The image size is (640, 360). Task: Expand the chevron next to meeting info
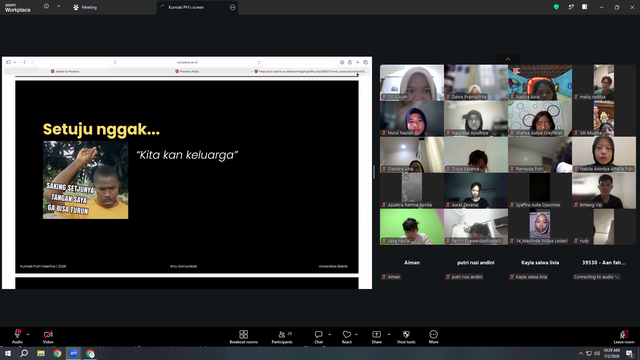coord(58,7)
